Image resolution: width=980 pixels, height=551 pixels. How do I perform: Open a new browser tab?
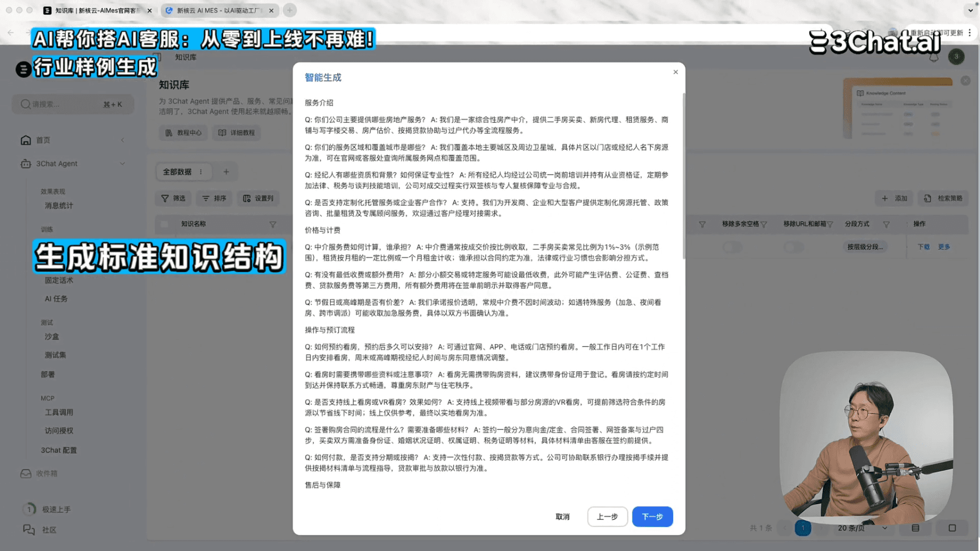(290, 10)
